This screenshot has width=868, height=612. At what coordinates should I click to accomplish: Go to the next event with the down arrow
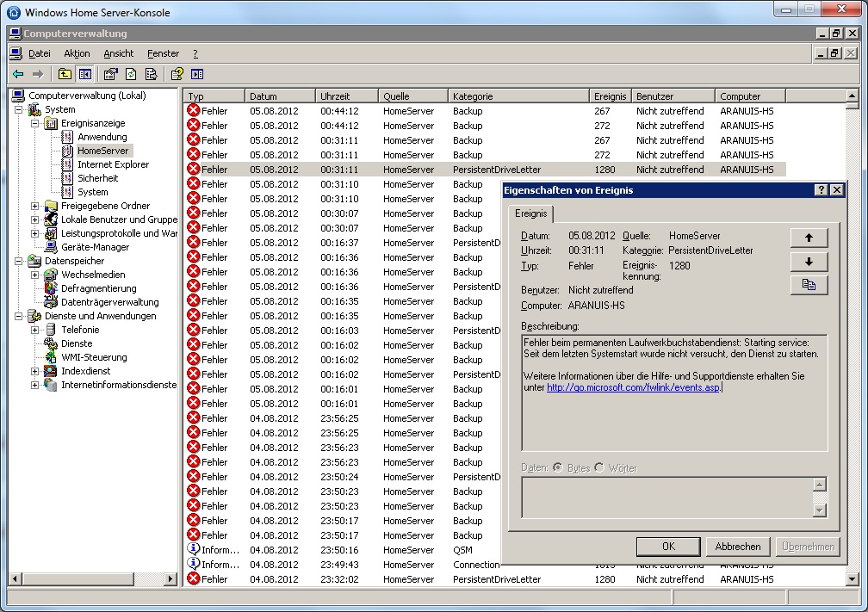[808, 262]
